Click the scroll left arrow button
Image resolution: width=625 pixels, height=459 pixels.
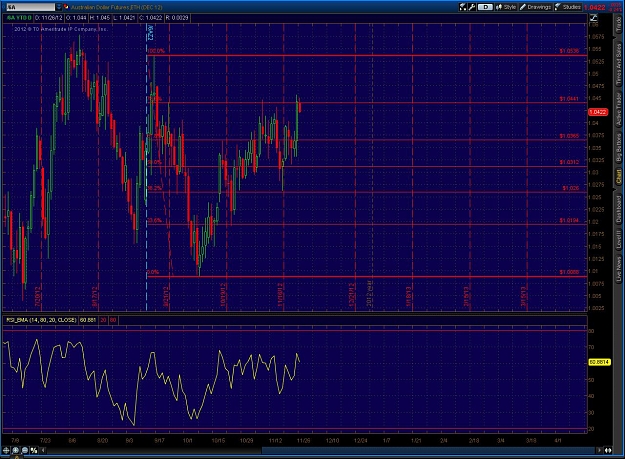tap(43, 450)
